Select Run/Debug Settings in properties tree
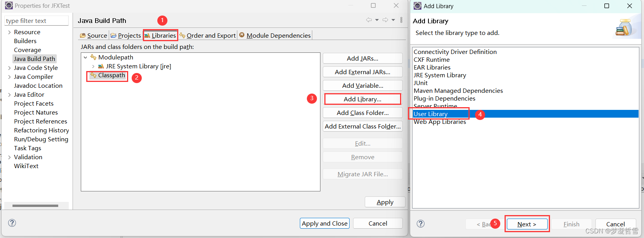The width and height of the screenshot is (644, 238). click(41, 139)
